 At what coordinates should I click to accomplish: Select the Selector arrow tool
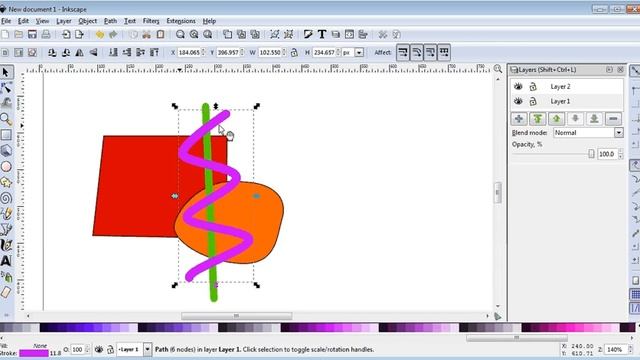pos(6,72)
